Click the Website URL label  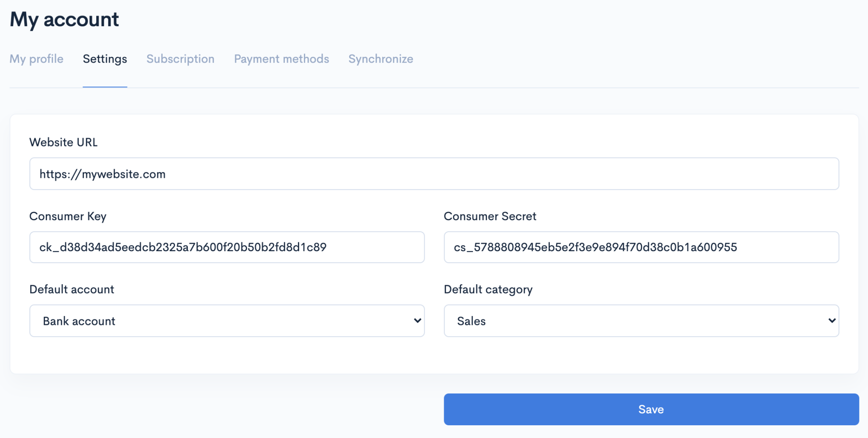tap(64, 142)
